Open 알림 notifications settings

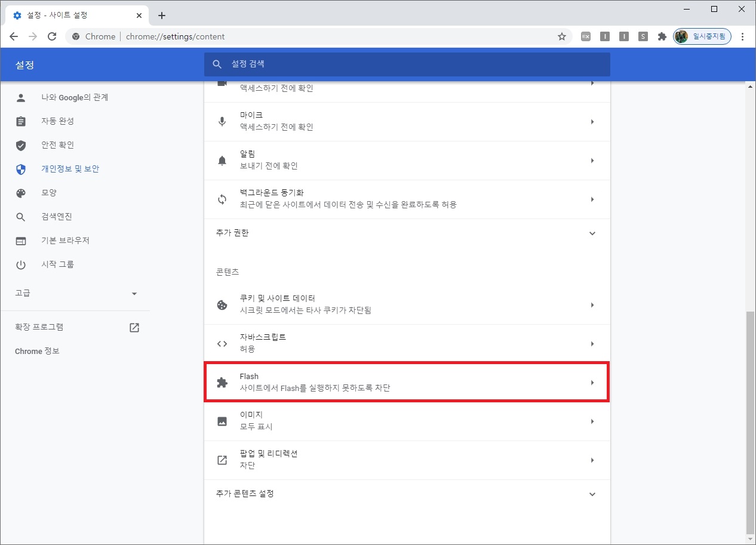tap(407, 161)
